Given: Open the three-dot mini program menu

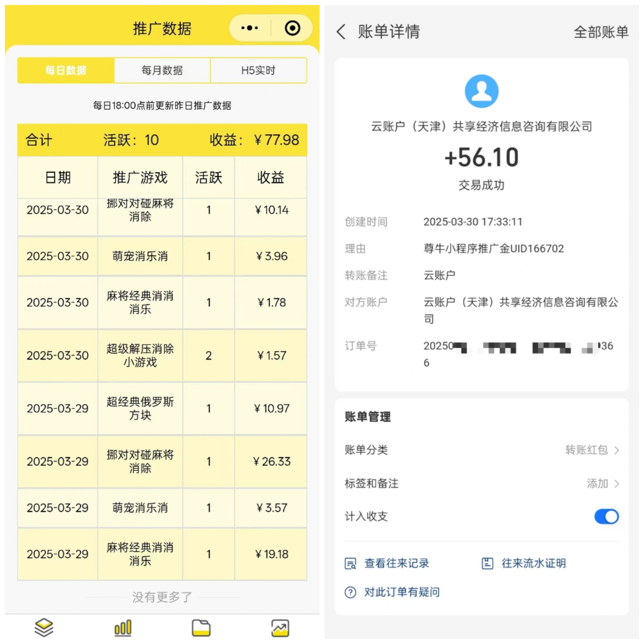Looking at the screenshot, I should coord(249,28).
